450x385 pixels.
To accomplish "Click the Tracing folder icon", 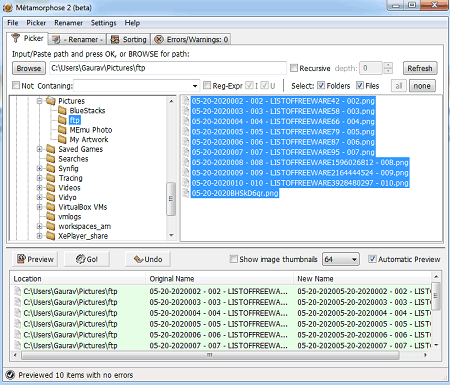I will coord(51,178).
